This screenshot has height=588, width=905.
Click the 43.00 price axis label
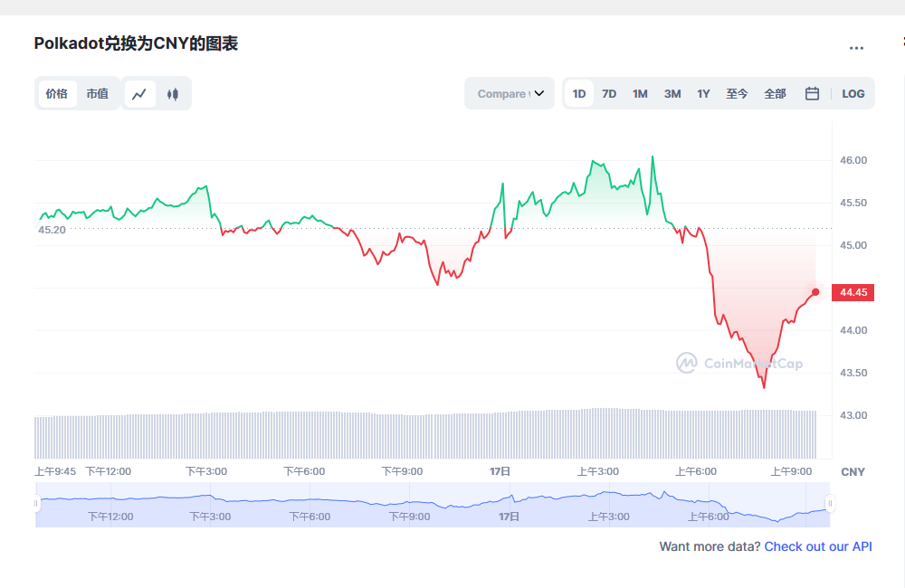coord(853,415)
